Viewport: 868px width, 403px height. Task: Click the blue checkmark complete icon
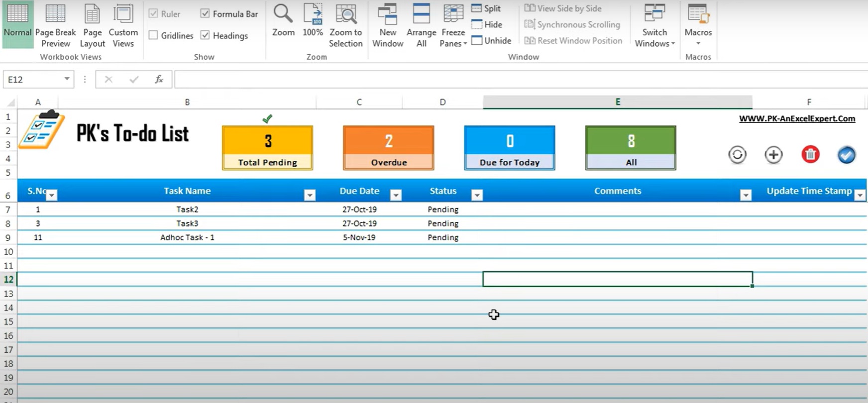pyautogui.click(x=846, y=155)
